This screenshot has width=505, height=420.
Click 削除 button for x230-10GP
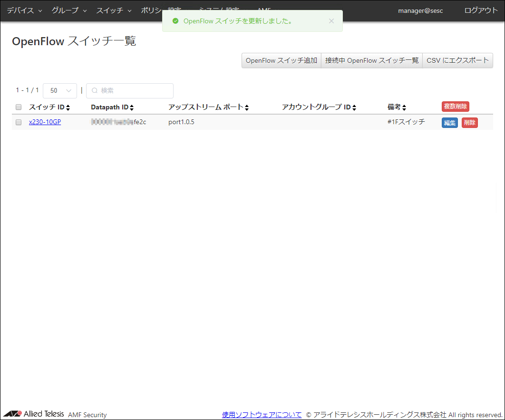pos(469,123)
